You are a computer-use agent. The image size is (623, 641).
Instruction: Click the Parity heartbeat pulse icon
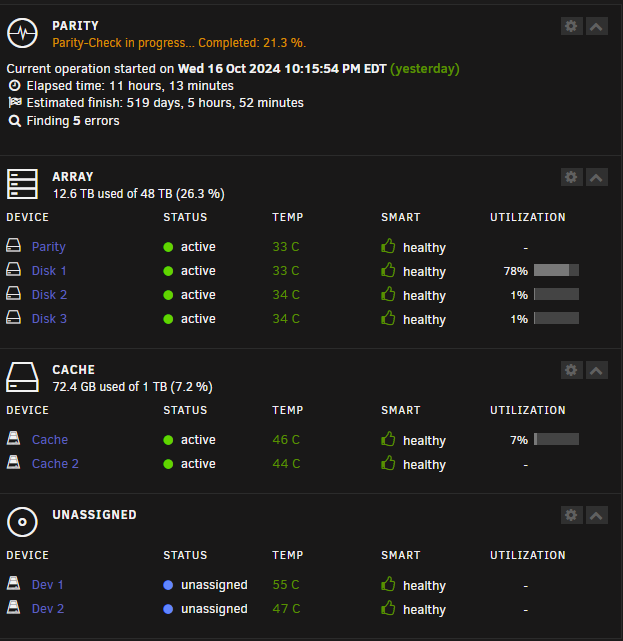click(x=22, y=33)
